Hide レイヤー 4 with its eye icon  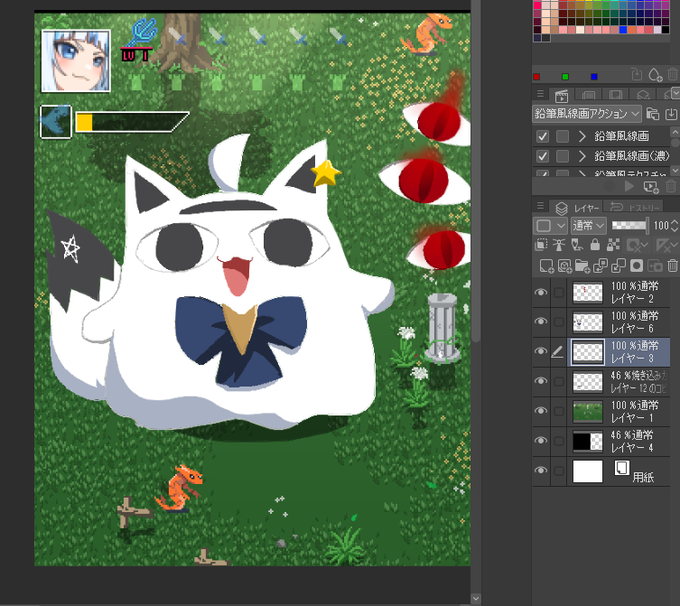[541, 440]
